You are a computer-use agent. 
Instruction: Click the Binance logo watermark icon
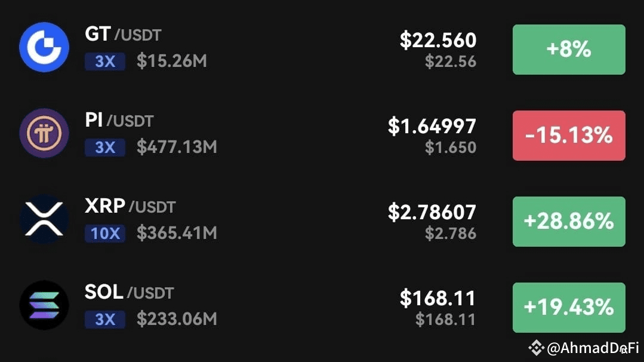pos(537,347)
